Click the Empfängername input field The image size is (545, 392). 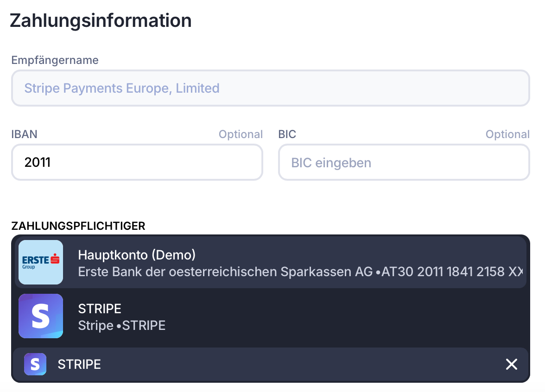270,88
